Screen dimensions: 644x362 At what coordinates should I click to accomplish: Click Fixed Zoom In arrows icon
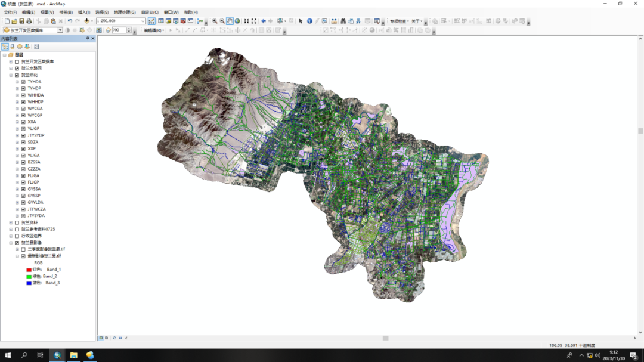(246, 21)
